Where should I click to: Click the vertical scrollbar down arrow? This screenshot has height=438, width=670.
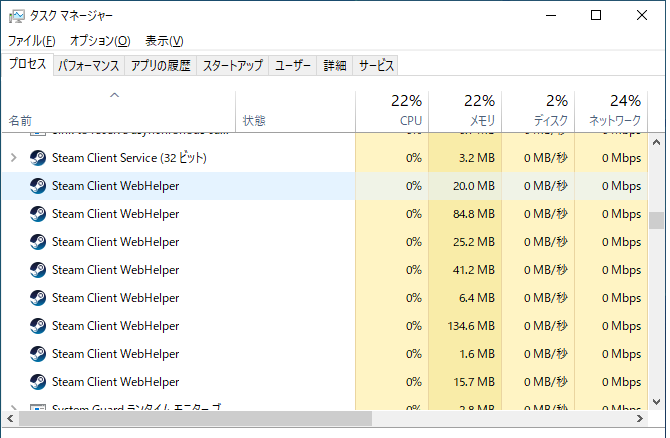(x=657, y=402)
